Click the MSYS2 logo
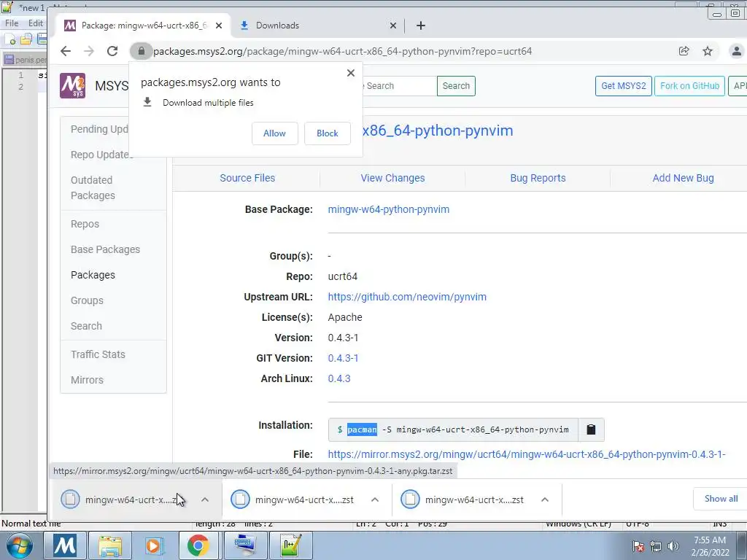The image size is (747, 560). pos(72,86)
